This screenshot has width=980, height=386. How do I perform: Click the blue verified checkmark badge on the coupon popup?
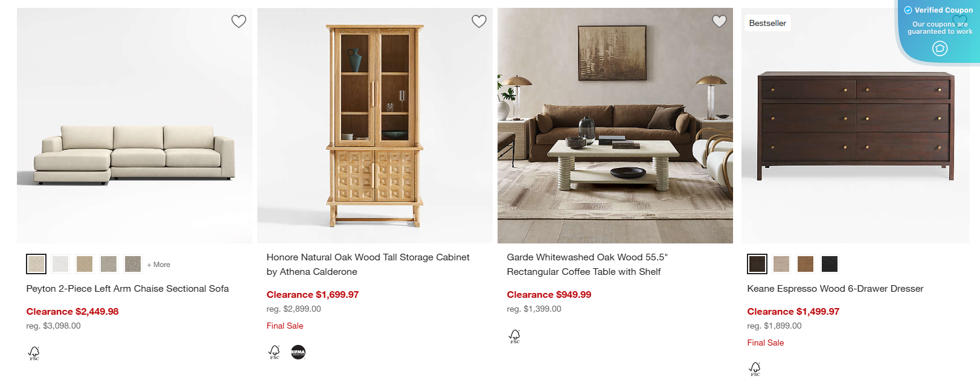point(907,10)
